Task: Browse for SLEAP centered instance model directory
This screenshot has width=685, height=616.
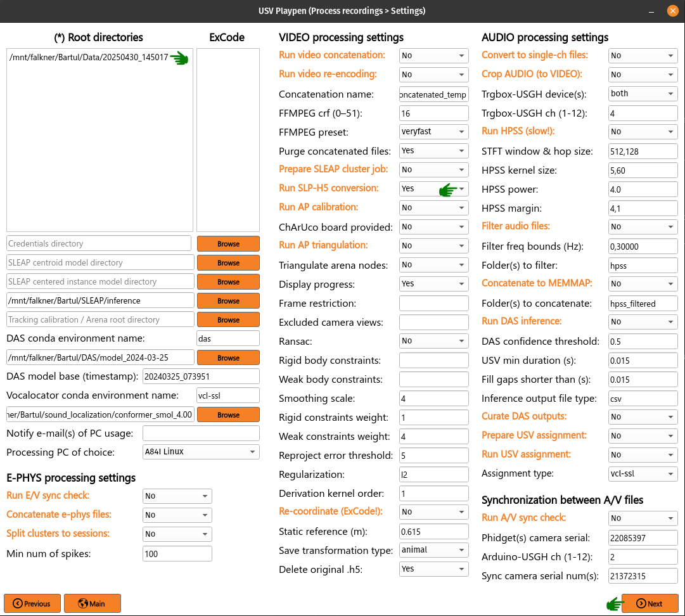Action: tap(228, 282)
